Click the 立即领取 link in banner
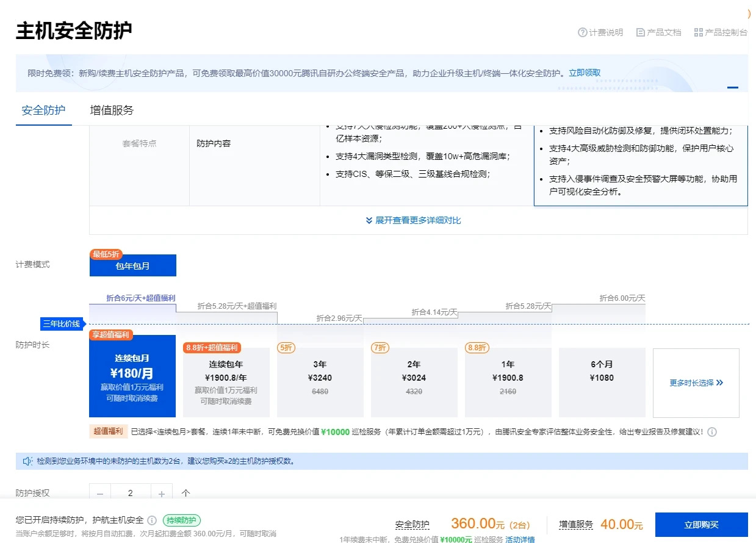The height and width of the screenshot is (543, 756). click(x=585, y=73)
